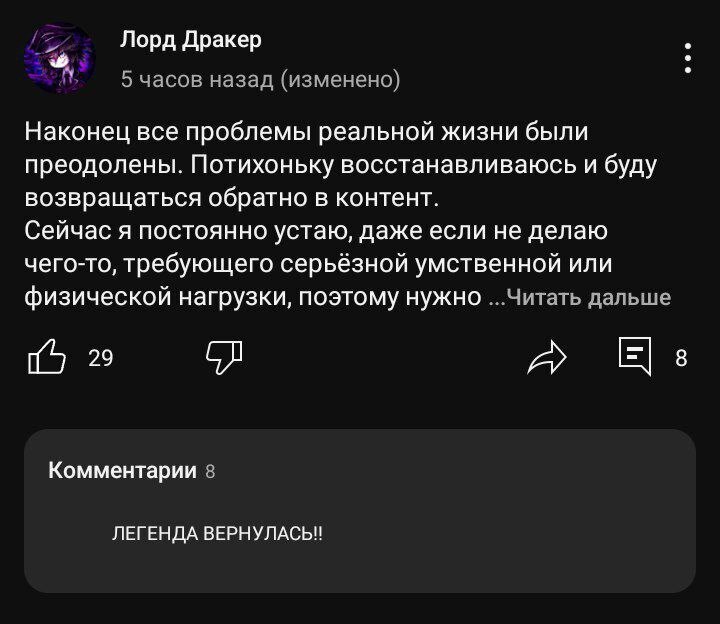720x624 pixels.
Task: Open comments via the comment icon
Action: tap(635, 356)
